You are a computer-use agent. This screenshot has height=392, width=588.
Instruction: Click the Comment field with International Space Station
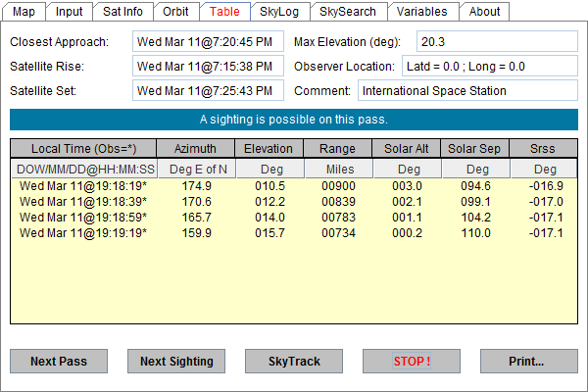(468, 90)
